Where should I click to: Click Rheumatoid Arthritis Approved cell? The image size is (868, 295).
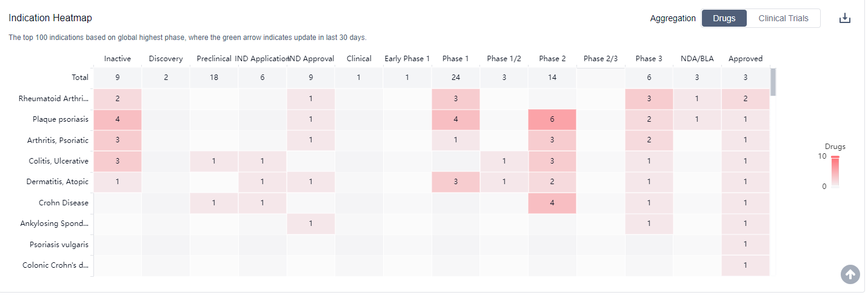745,98
